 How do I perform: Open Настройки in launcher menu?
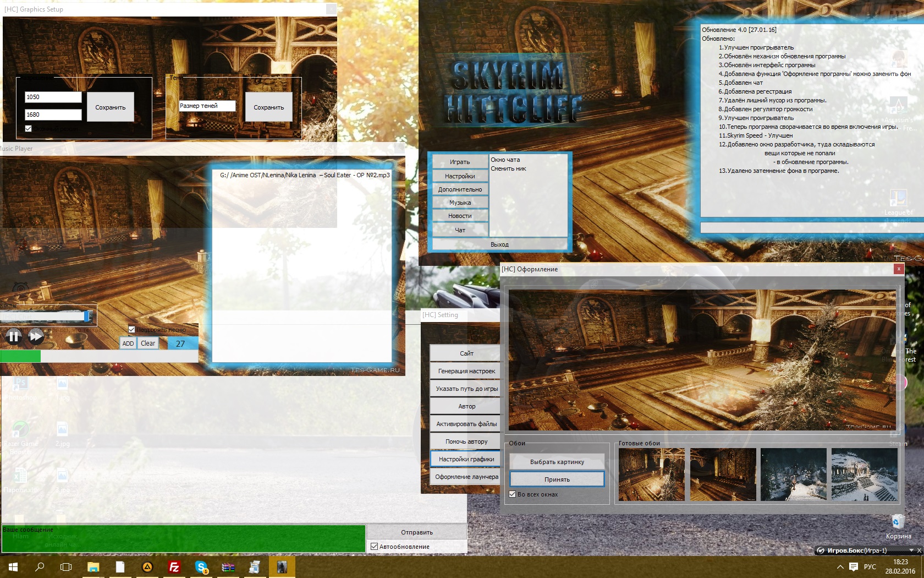coord(460,176)
